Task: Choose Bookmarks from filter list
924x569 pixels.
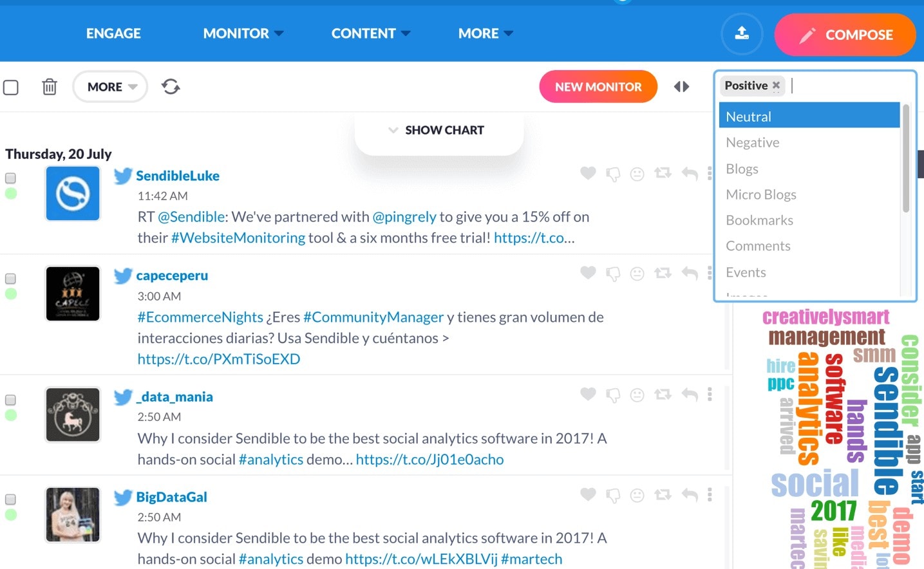Action: pos(809,220)
